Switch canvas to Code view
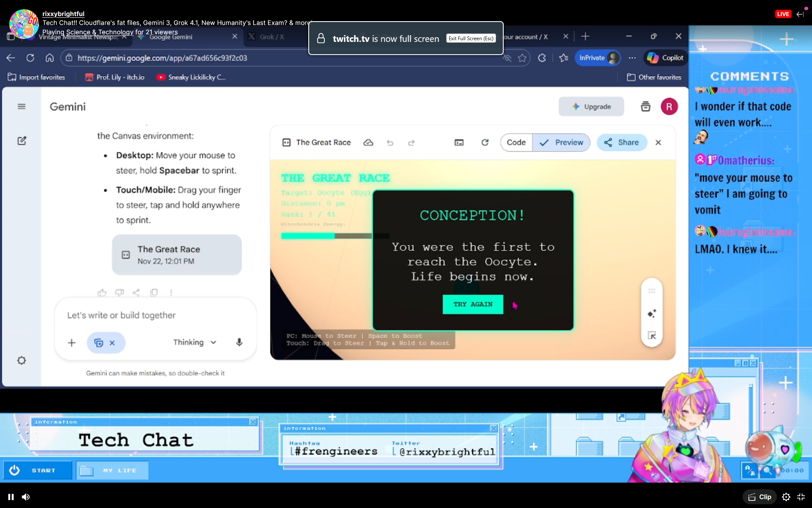Screen dimensions: 812x508 516,143
